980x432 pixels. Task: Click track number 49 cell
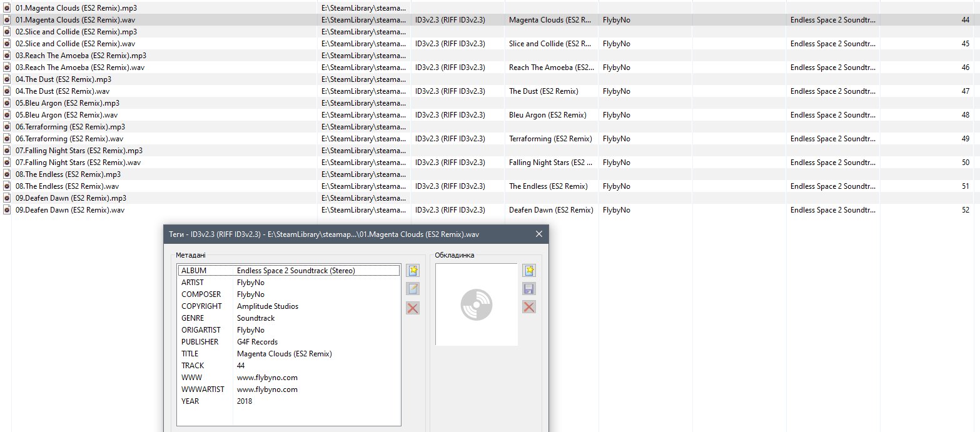(966, 139)
